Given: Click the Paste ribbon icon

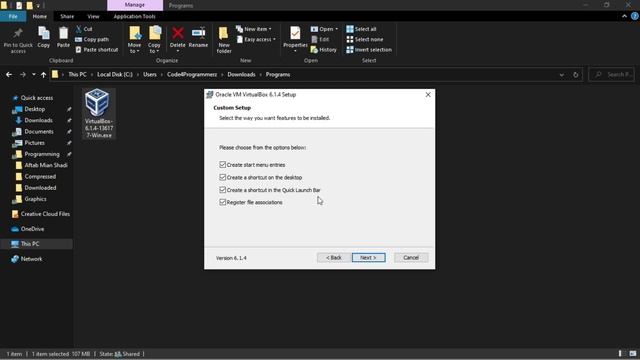Looking at the screenshot, I should point(63,38).
